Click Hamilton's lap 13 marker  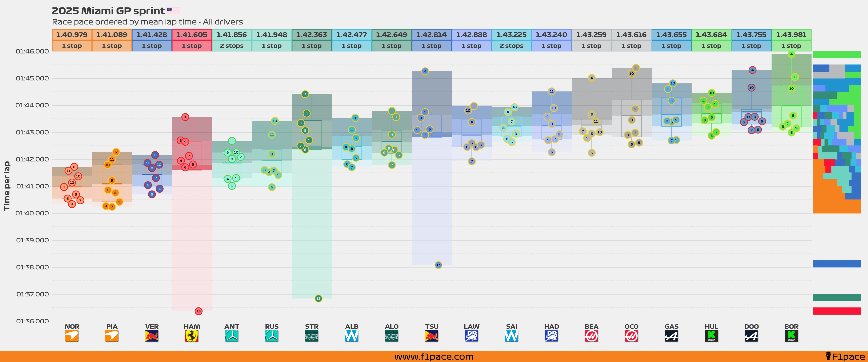click(x=199, y=311)
